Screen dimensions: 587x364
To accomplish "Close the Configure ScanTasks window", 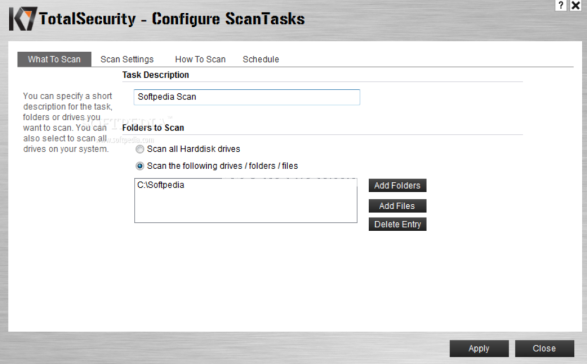I will pyautogui.click(x=575, y=5).
